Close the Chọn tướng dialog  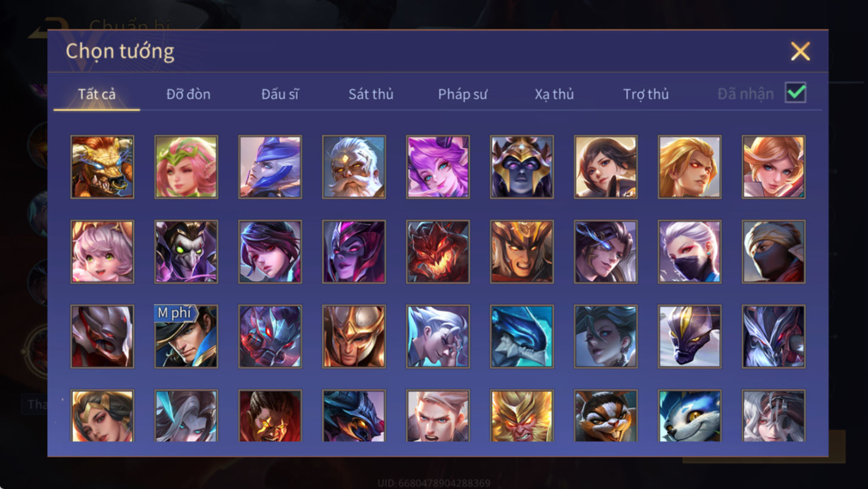coord(800,51)
